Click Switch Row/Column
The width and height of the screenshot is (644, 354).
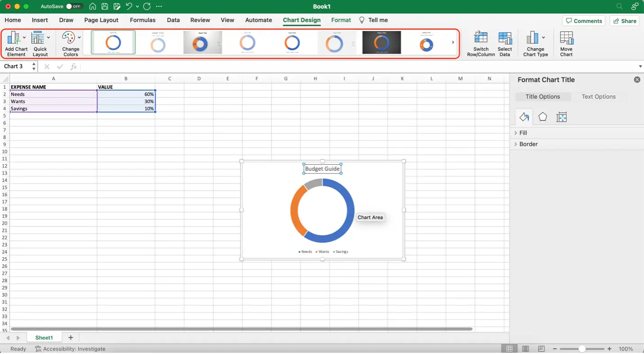[481, 44]
